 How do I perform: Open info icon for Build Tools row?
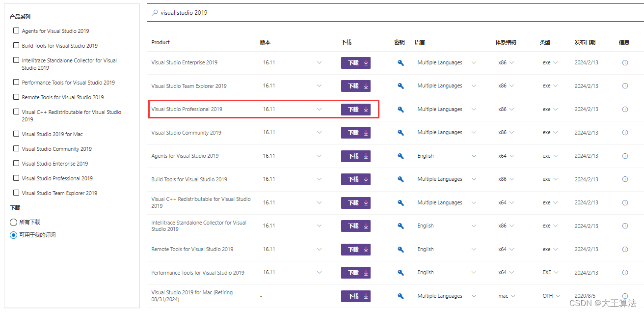pyautogui.click(x=625, y=179)
